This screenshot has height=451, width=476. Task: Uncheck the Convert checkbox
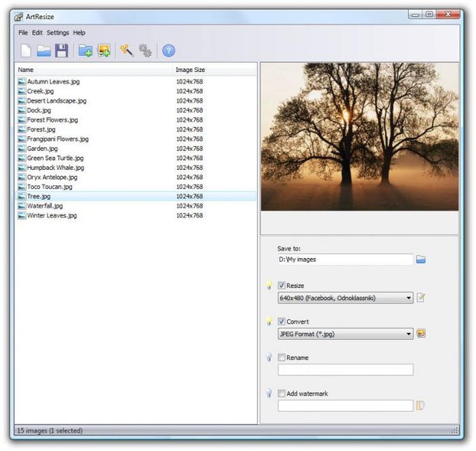281,322
